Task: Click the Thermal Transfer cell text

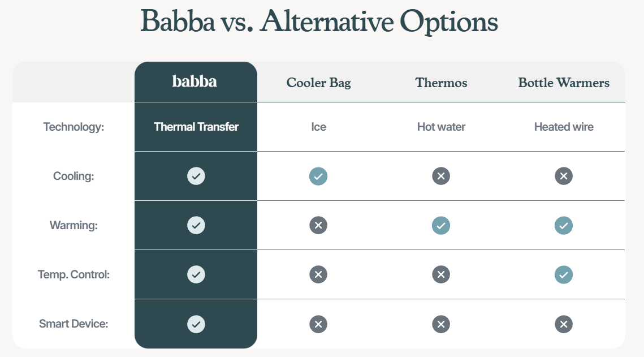Action: 196,127
